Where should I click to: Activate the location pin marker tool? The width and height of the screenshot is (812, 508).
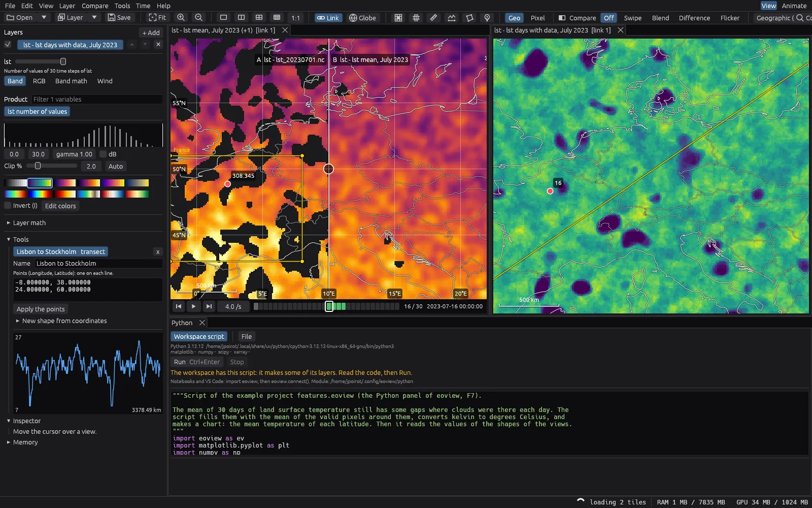(487, 18)
